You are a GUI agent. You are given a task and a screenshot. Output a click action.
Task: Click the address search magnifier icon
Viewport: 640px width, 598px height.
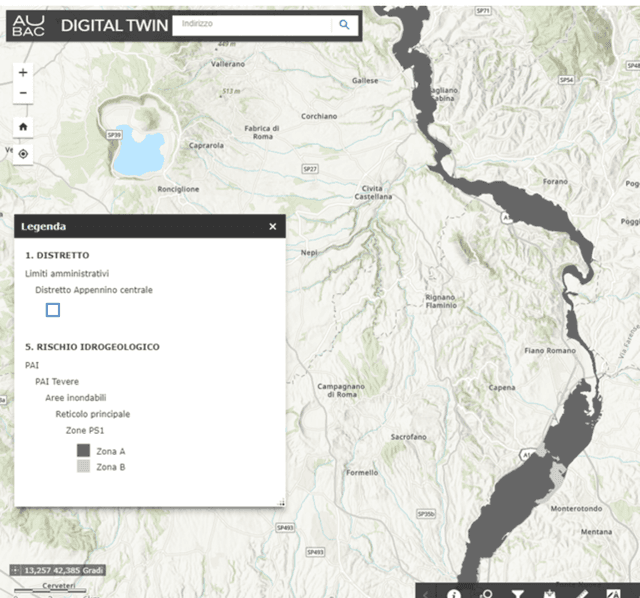pos(344,25)
